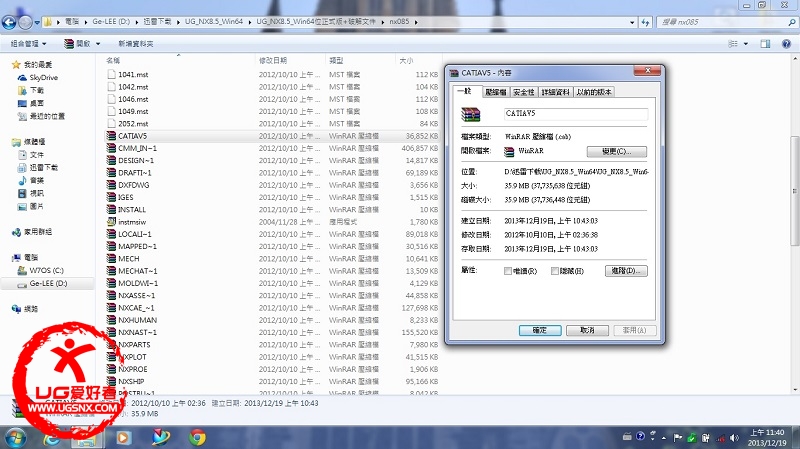
Task: Select the DXFDWG archive icon
Action: [111, 185]
